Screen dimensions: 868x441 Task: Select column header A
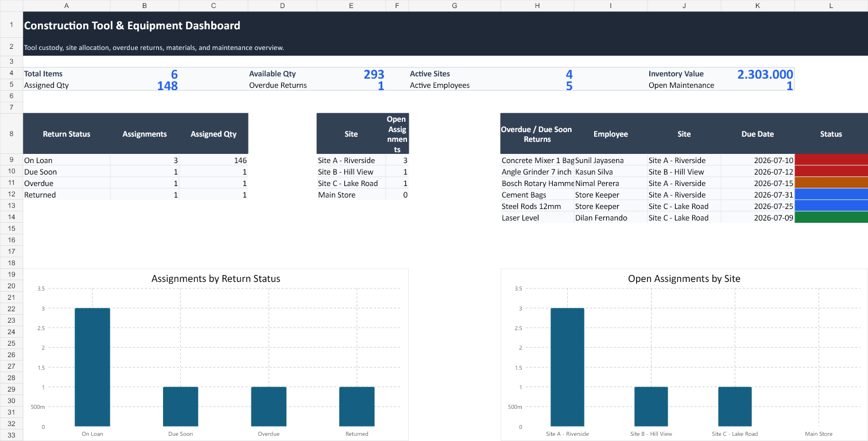(x=67, y=5)
